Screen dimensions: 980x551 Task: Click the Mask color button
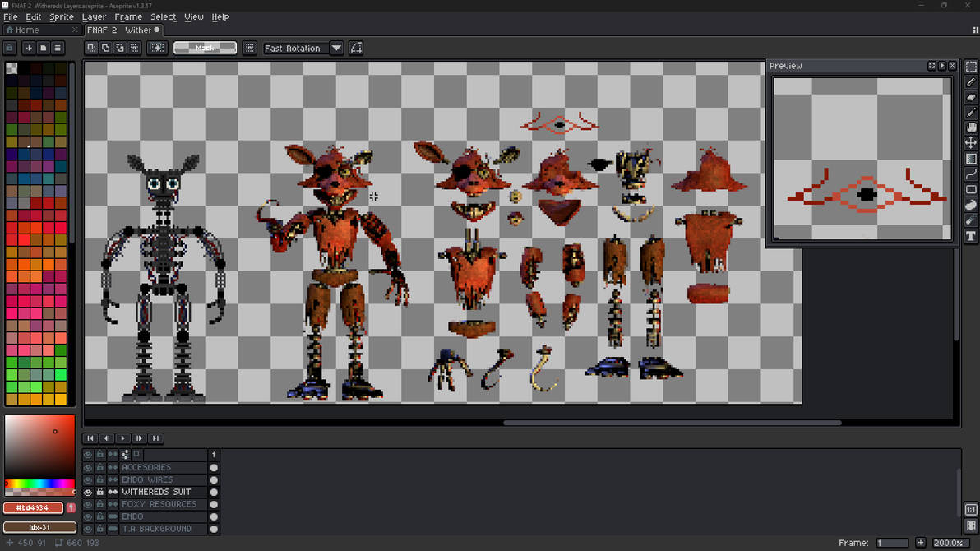205,48
